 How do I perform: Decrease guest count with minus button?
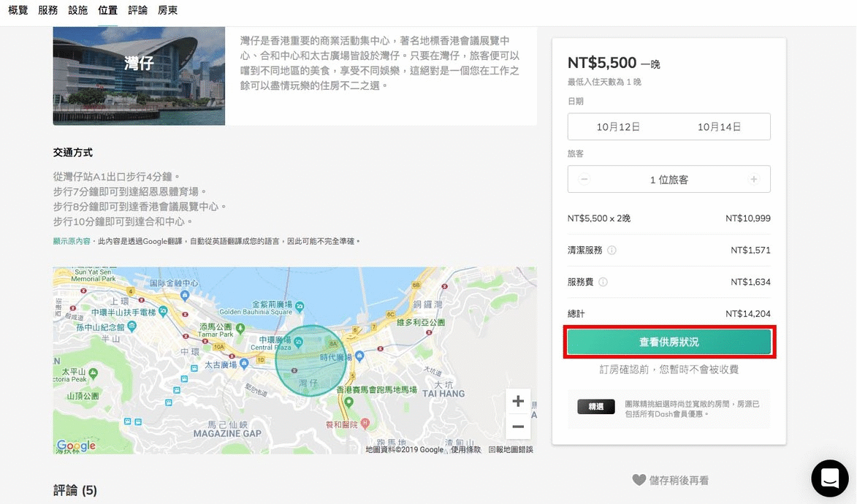coord(584,179)
